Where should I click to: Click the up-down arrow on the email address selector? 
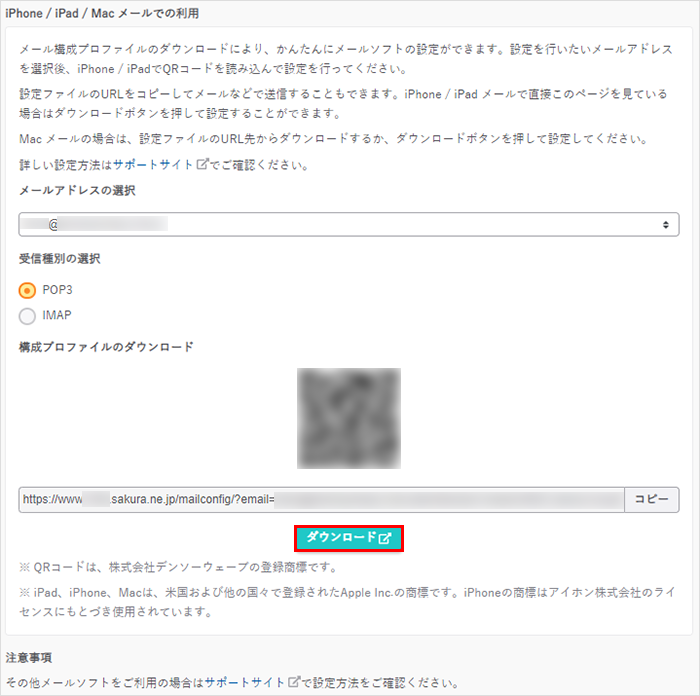point(666,225)
